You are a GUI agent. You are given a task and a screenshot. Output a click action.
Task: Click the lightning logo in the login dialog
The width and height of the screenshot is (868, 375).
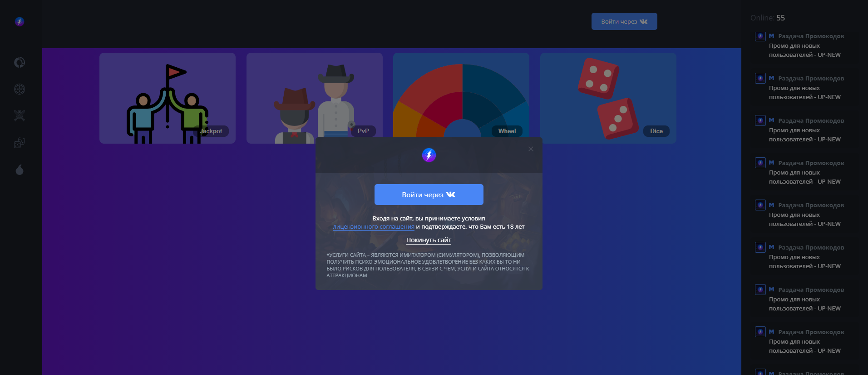[429, 155]
